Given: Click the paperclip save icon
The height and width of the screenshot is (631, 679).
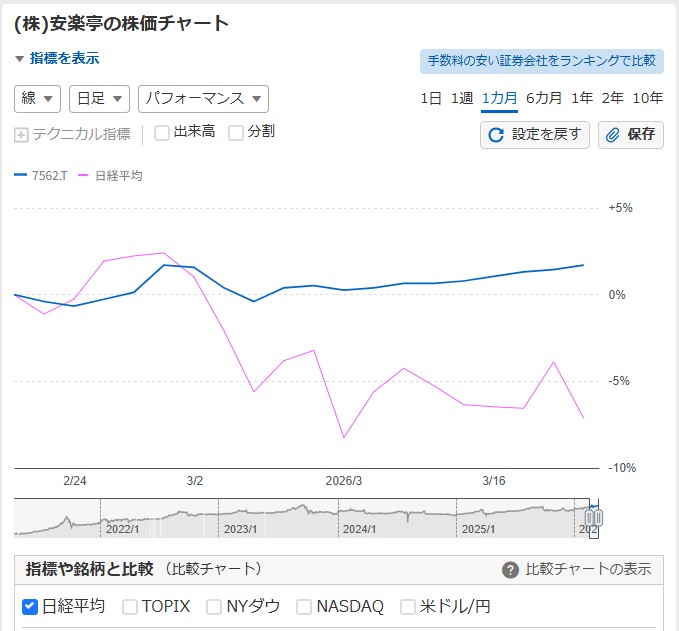Looking at the screenshot, I should [614, 134].
